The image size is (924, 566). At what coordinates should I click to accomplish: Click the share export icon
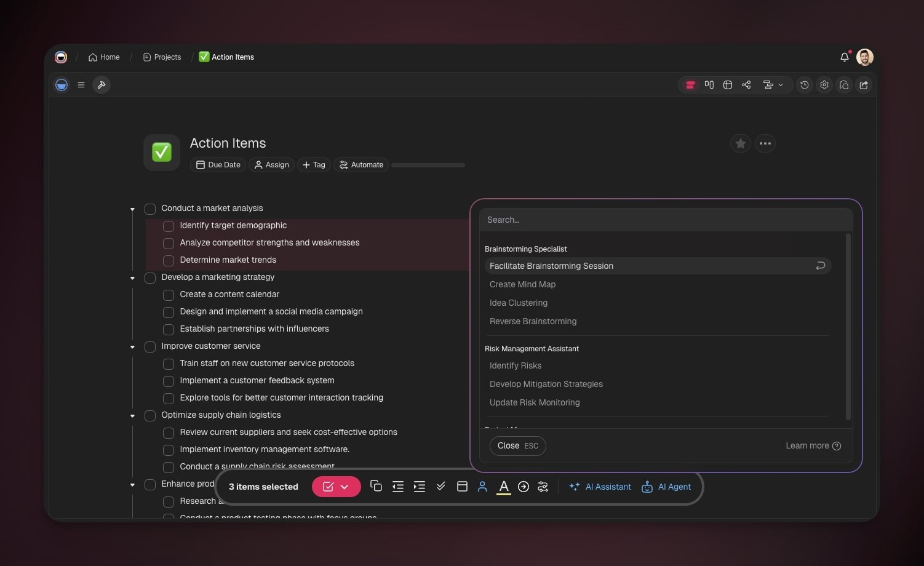coord(864,85)
